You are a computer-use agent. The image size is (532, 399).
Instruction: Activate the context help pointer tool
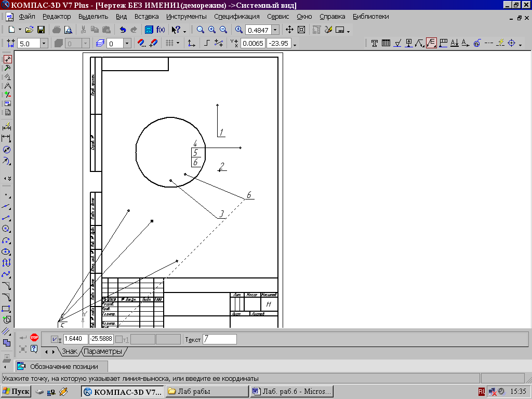point(176,30)
